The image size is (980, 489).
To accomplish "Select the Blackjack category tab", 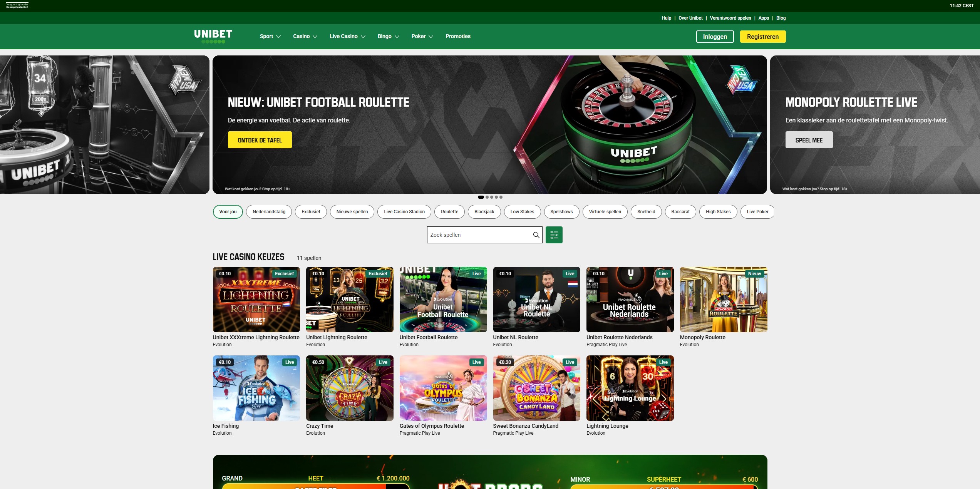I will [x=484, y=212].
